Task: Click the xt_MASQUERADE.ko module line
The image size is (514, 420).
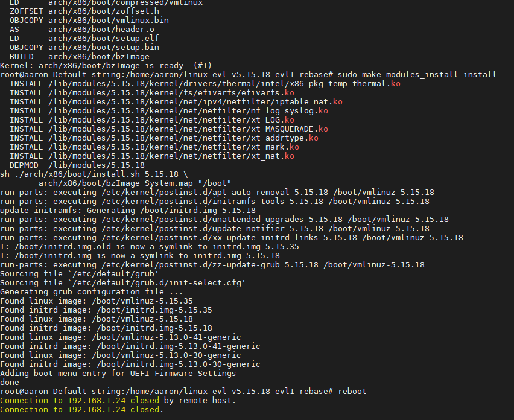Action: 169,129
